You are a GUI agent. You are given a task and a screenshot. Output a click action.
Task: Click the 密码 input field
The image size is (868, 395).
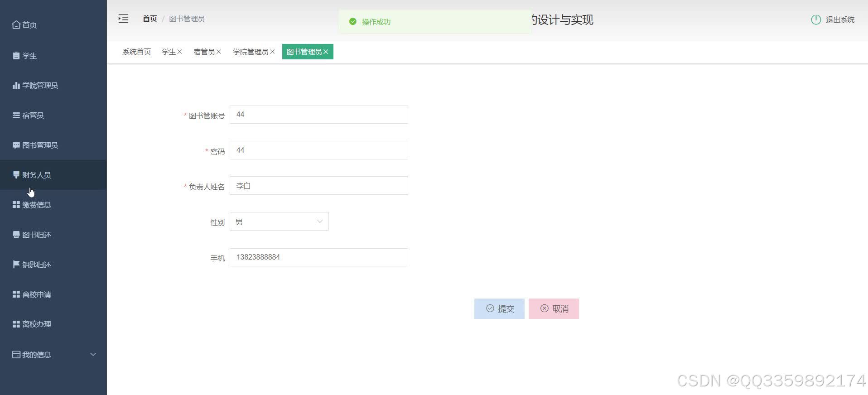pos(319,150)
